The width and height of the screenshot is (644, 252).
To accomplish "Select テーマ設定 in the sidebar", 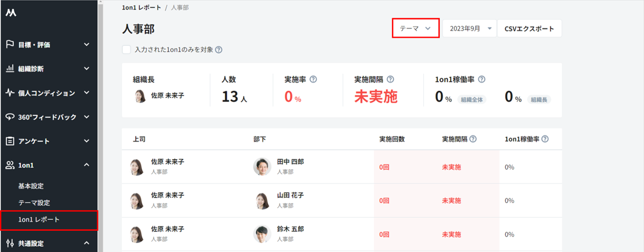I will tap(34, 202).
